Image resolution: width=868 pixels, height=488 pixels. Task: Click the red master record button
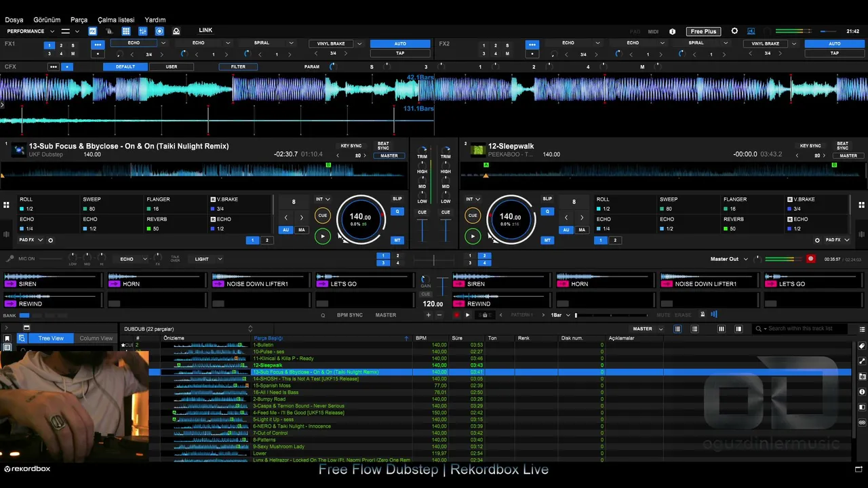point(810,259)
